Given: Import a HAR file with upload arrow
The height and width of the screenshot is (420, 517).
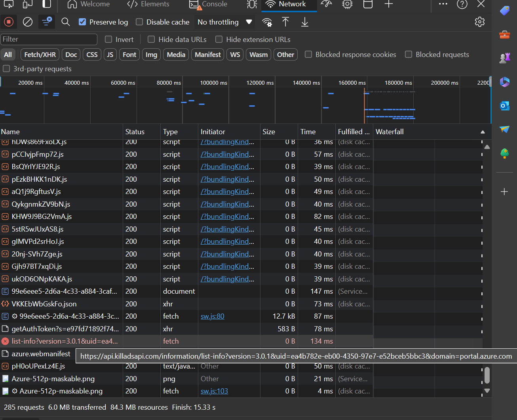Looking at the screenshot, I should 285,22.
